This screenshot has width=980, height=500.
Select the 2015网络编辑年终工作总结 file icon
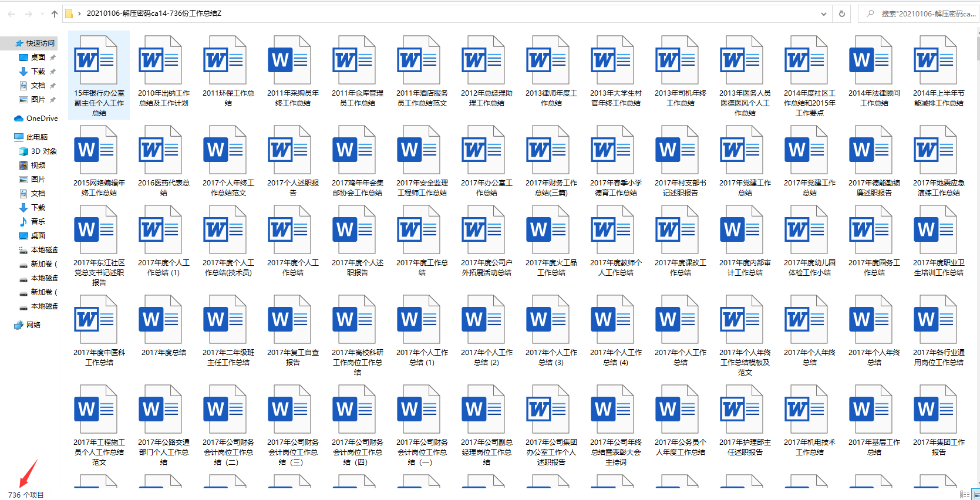(95, 150)
